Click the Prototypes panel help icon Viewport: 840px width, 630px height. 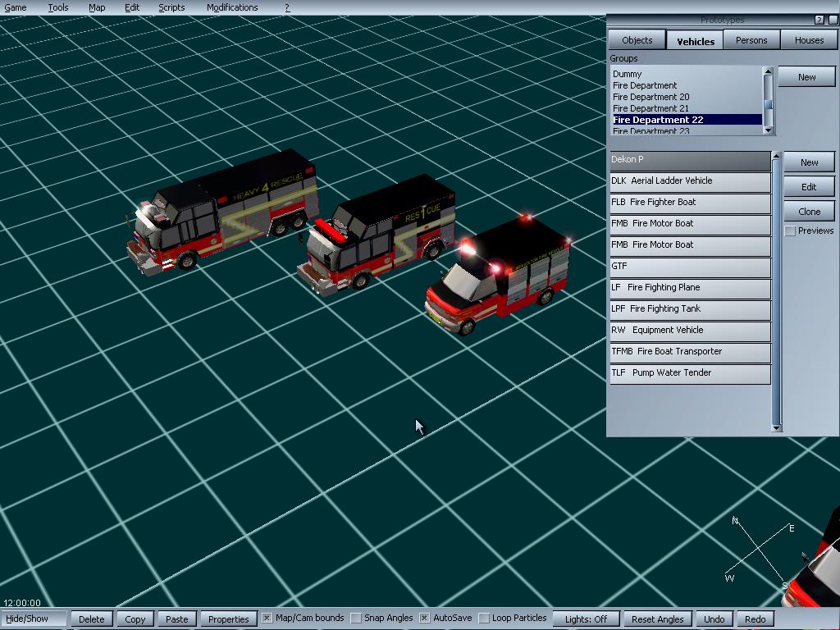819,20
